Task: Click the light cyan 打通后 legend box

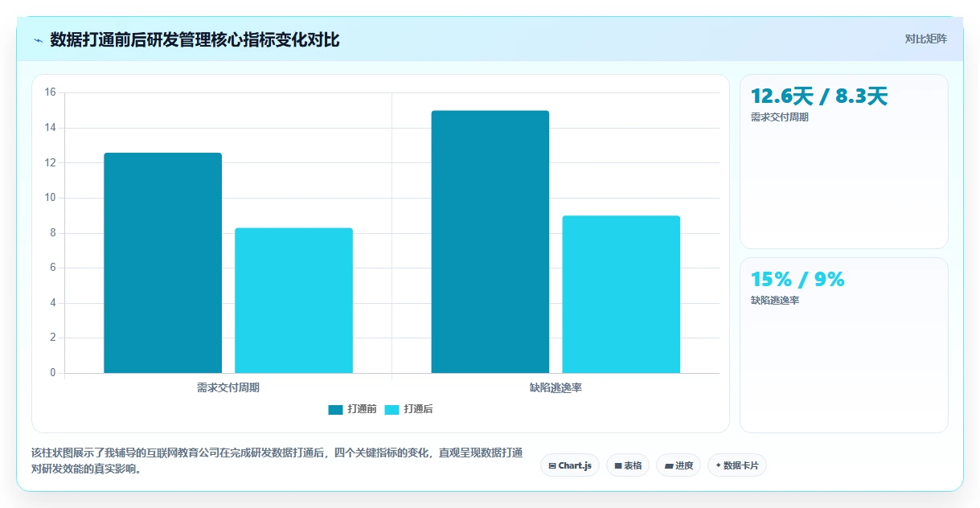Action: pos(392,409)
